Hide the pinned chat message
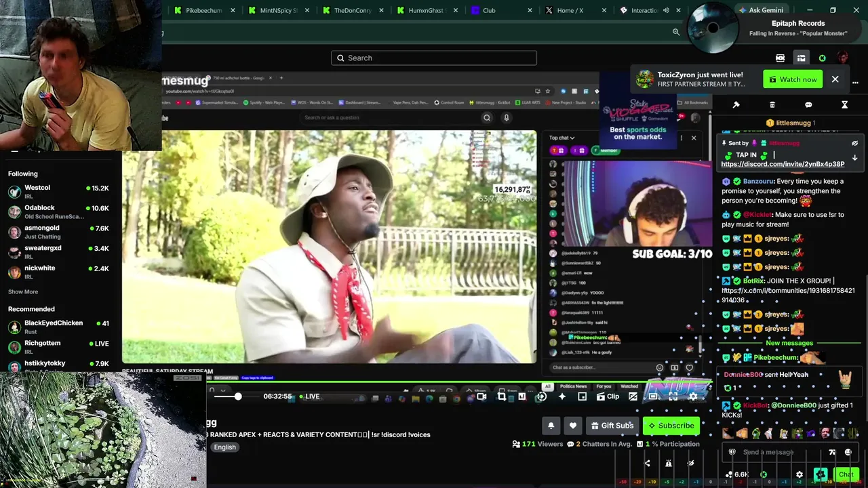Image resolution: width=868 pixels, height=488 pixels. 854,143
